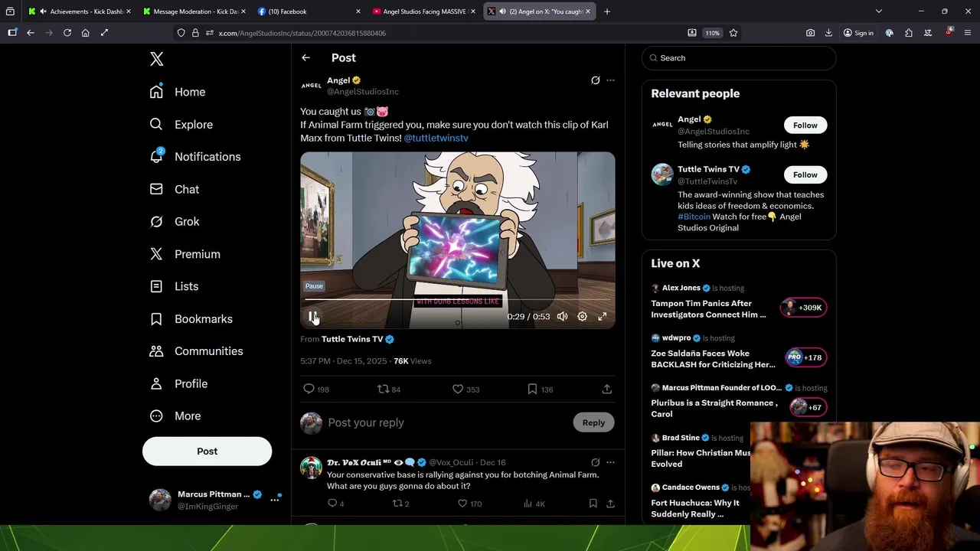Click the Reply button
Image resolution: width=980 pixels, height=551 pixels.
click(x=593, y=422)
